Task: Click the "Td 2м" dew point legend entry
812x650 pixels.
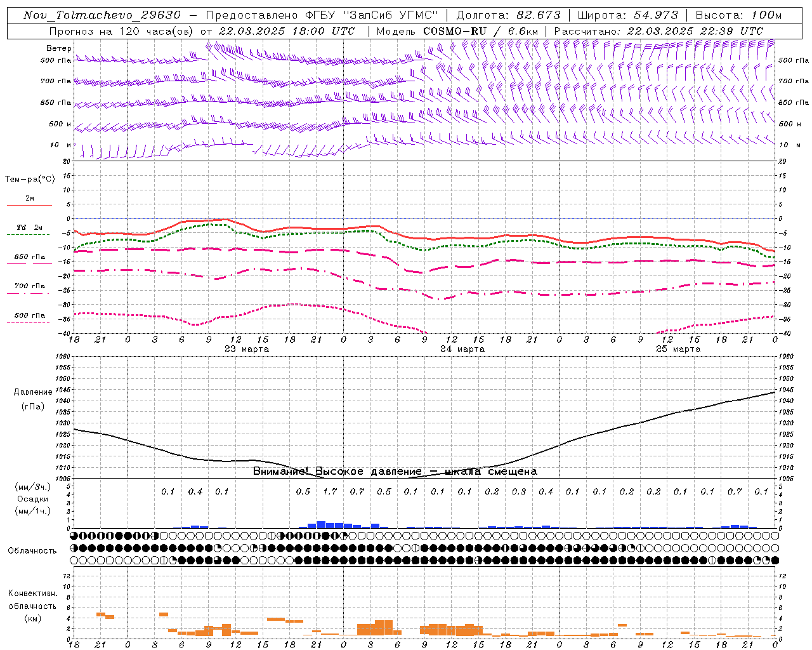Action: (29, 227)
